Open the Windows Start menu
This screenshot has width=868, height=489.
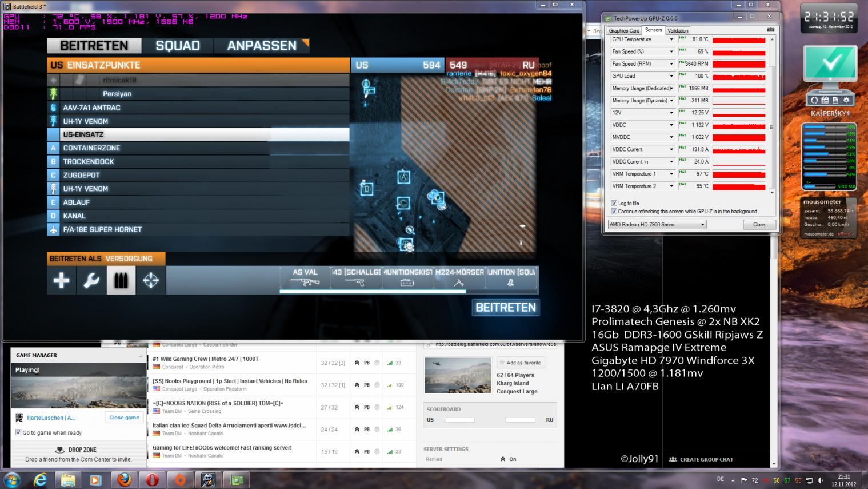11,479
